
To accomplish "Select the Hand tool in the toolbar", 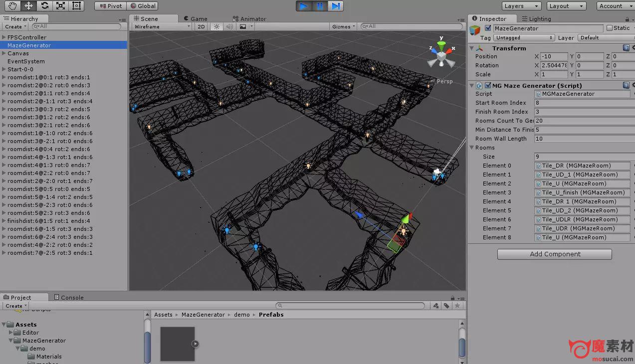I will (13, 6).
